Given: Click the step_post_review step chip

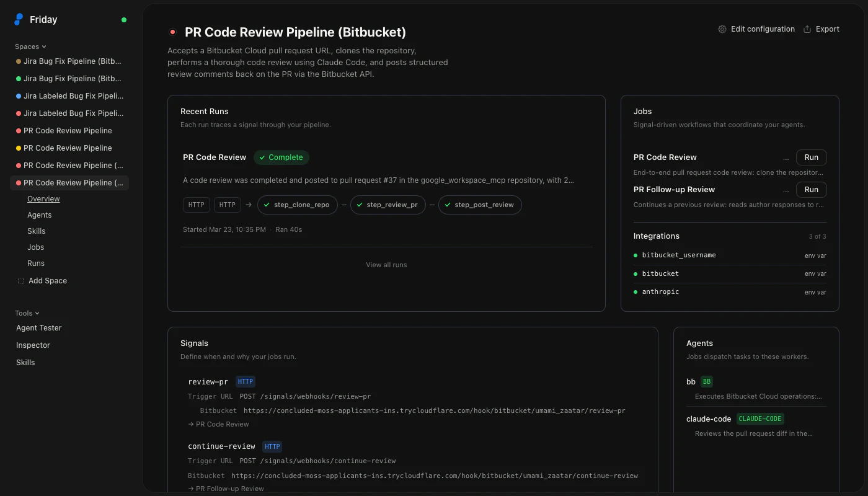Looking at the screenshot, I should click(x=480, y=205).
